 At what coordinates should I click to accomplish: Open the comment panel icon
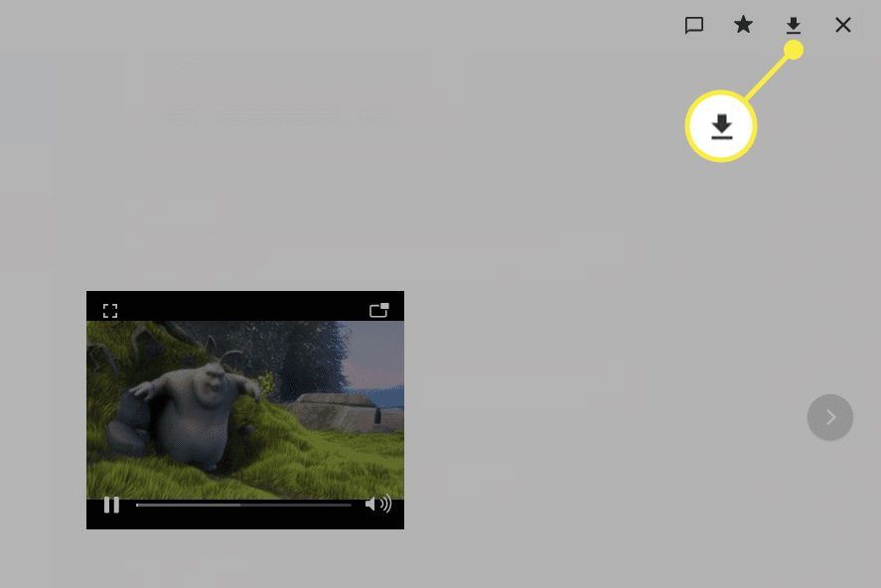[694, 25]
